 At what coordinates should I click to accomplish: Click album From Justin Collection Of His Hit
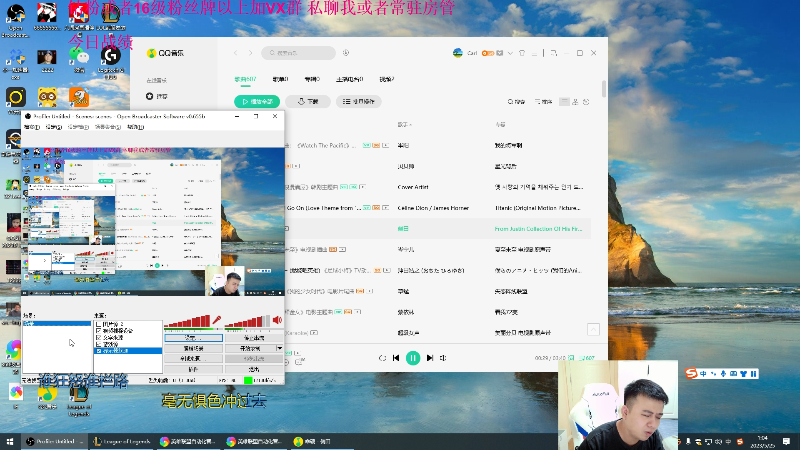[538, 229]
